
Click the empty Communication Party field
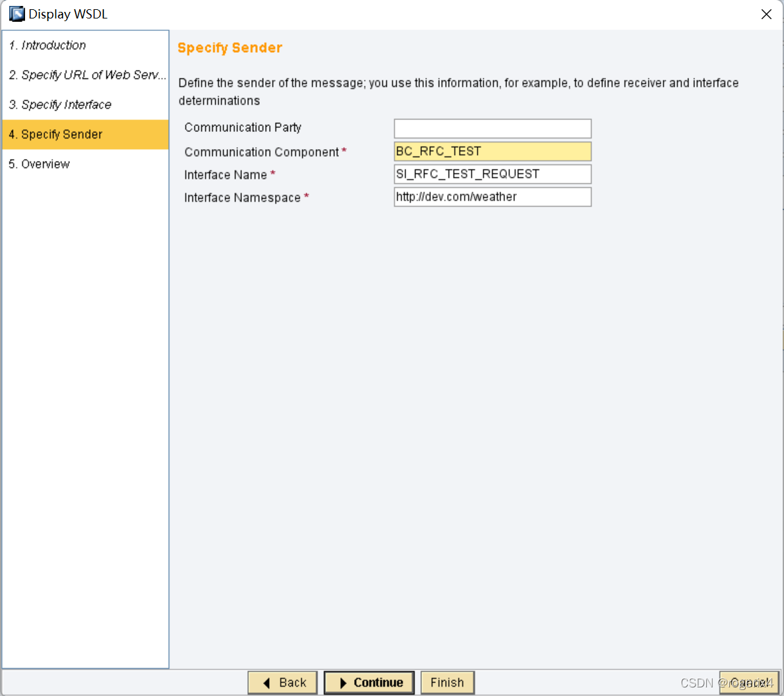pyautogui.click(x=492, y=128)
